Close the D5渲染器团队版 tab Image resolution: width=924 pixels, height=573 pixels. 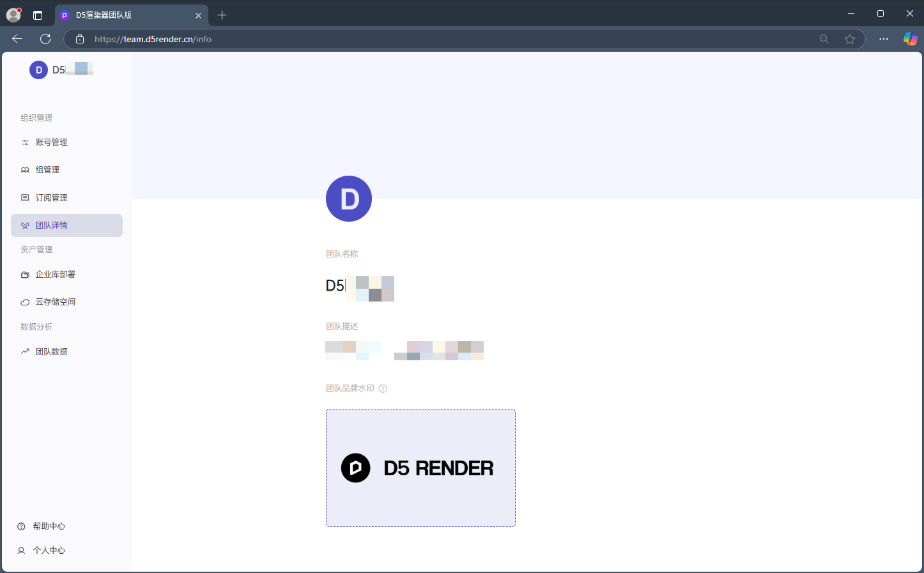pyautogui.click(x=198, y=15)
